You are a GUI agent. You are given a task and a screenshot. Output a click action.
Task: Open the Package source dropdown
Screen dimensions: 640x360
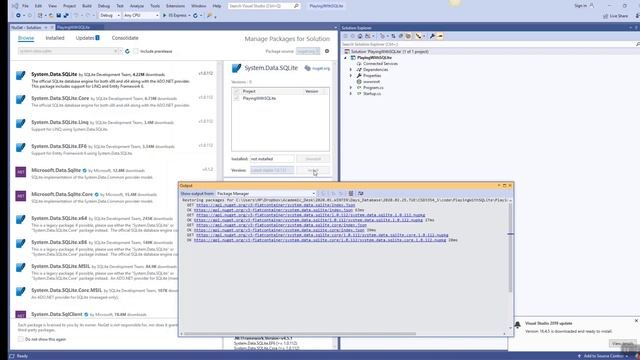[308, 51]
